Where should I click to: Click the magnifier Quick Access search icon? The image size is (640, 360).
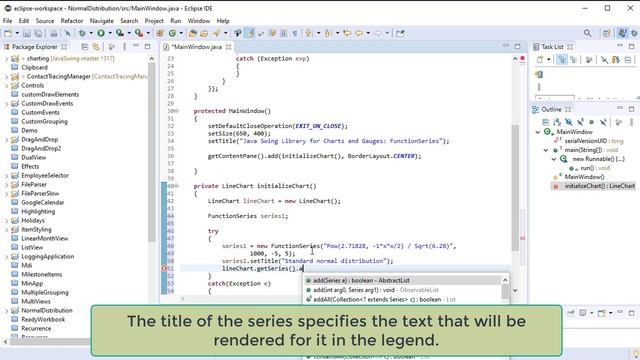(x=587, y=33)
